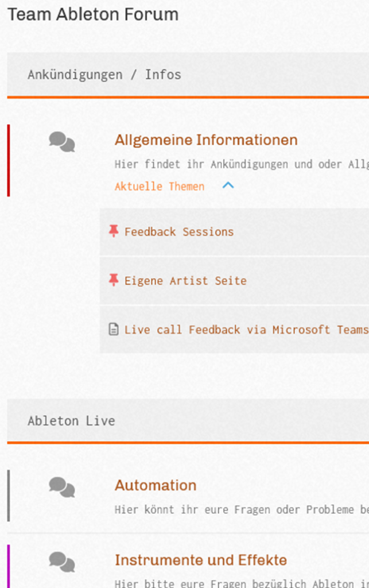The image size is (369, 588).
Task: Click the Automation forum chat bubbles icon
Action: click(x=62, y=487)
